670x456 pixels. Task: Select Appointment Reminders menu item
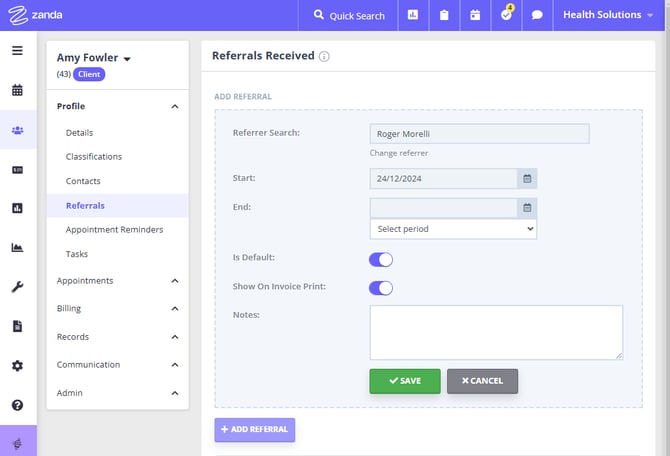[x=114, y=230]
